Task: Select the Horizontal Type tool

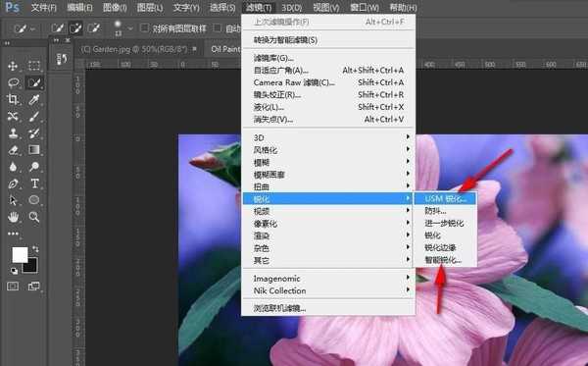Action: pyautogui.click(x=34, y=183)
